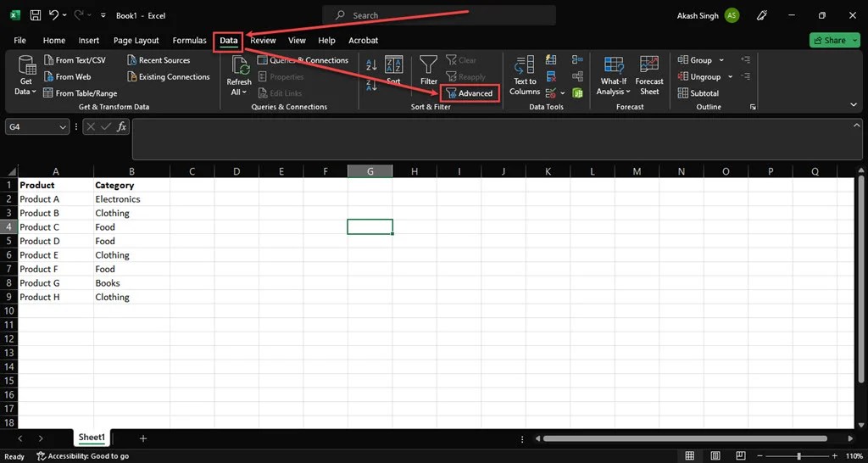Open the Group dropdown arrow
This screenshot has height=463, width=868.
coord(721,60)
